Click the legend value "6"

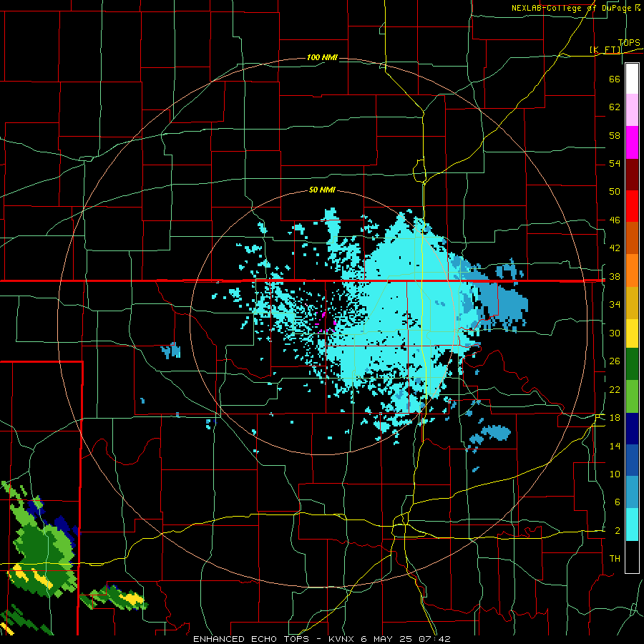(x=617, y=502)
